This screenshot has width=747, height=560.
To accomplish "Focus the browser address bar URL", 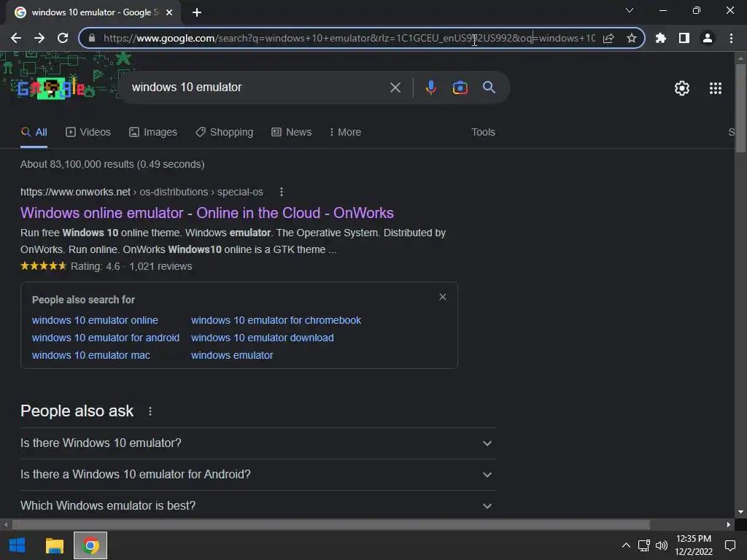I will point(349,38).
